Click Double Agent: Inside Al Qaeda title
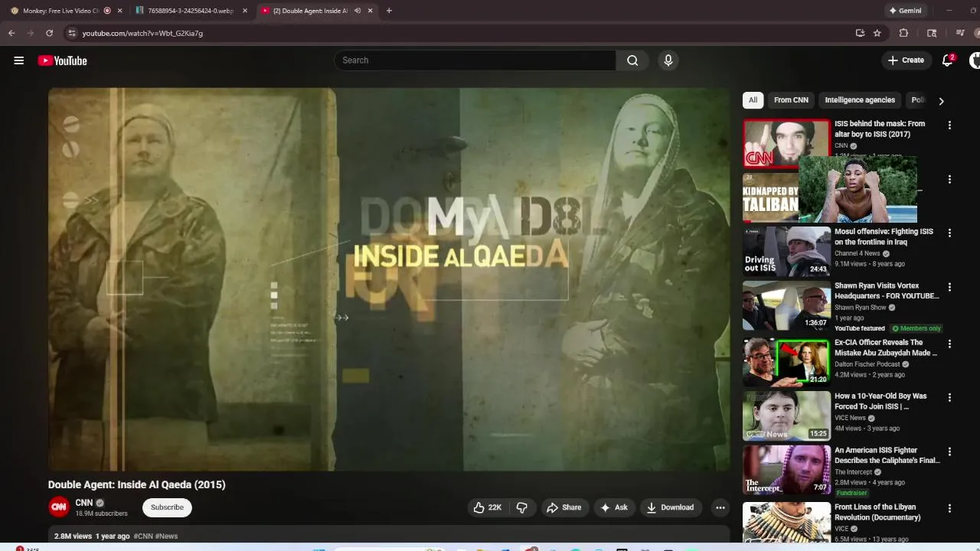 click(137, 484)
